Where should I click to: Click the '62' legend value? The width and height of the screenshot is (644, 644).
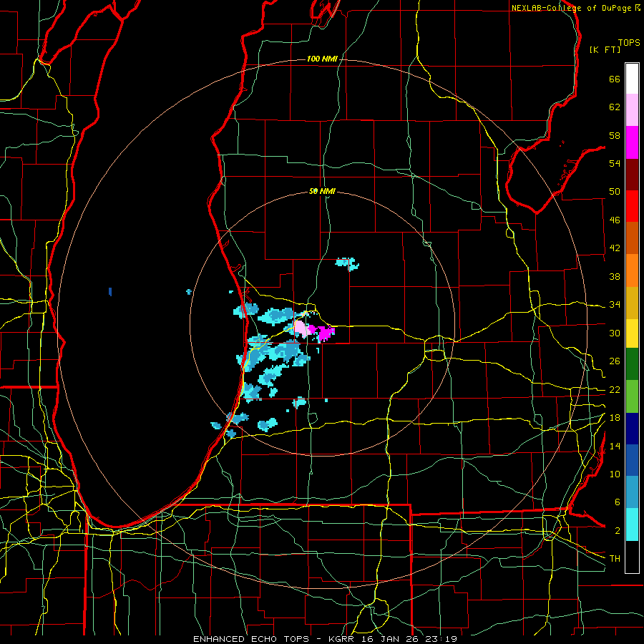(615, 107)
